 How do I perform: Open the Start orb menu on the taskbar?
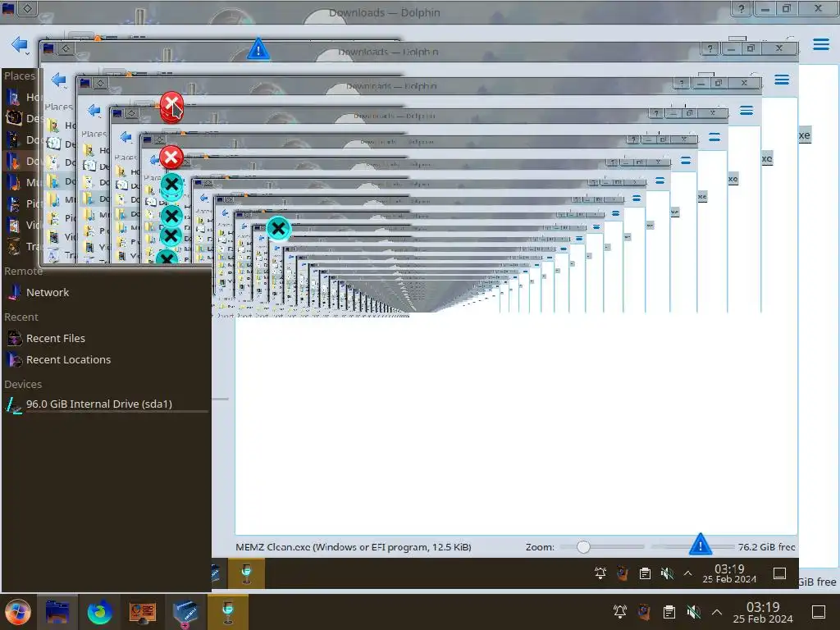click(18, 612)
